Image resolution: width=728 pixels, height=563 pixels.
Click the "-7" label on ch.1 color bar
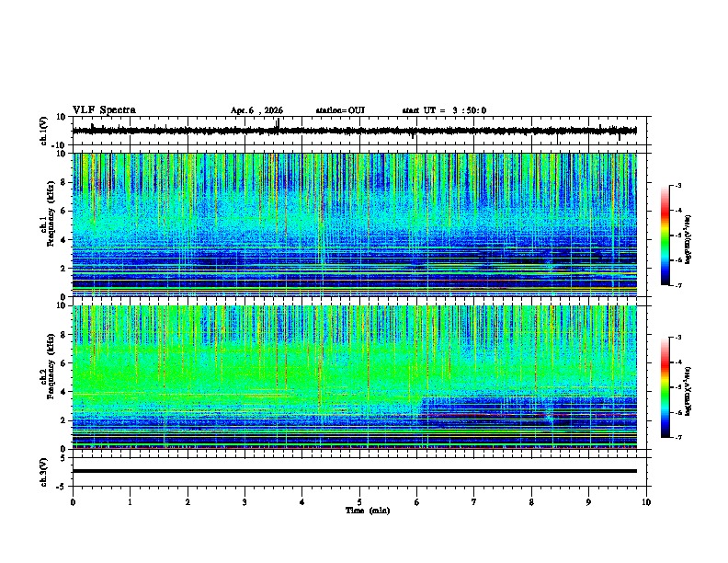point(677,285)
